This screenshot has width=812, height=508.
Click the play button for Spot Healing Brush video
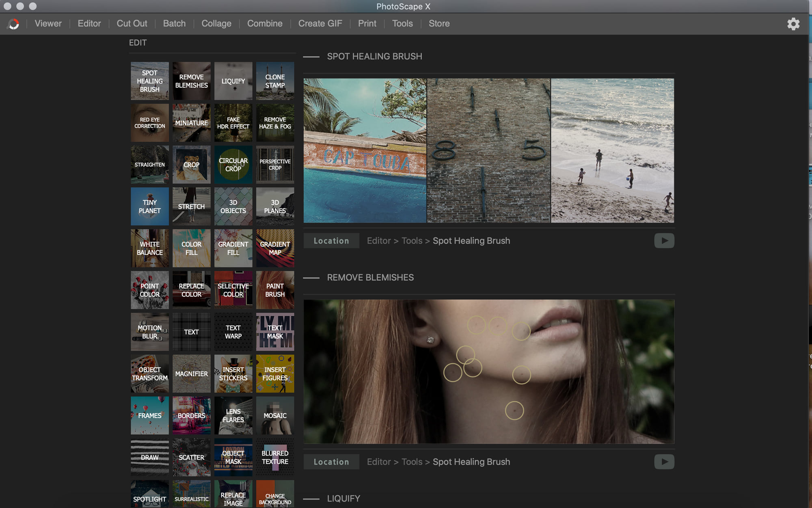pyautogui.click(x=664, y=240)
